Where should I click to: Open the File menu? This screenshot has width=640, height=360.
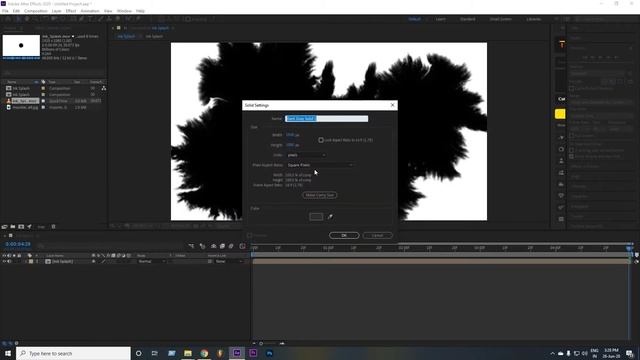(x=5, y=11)
